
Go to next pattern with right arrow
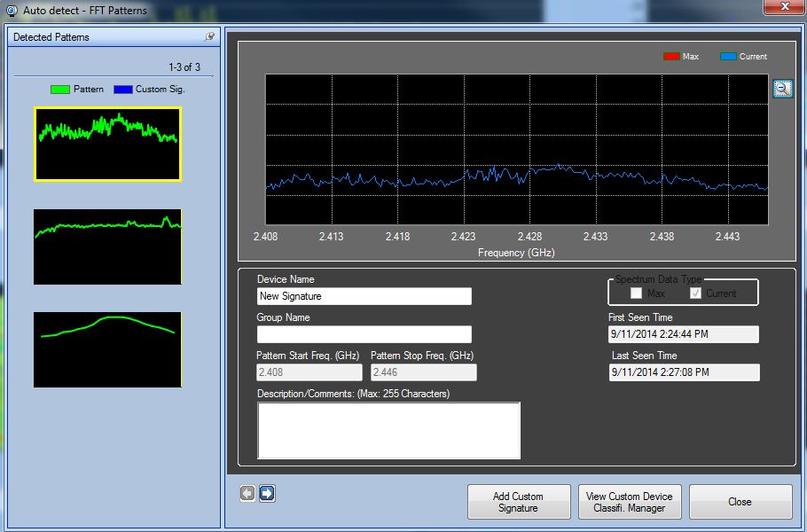(x=267, y=494)
